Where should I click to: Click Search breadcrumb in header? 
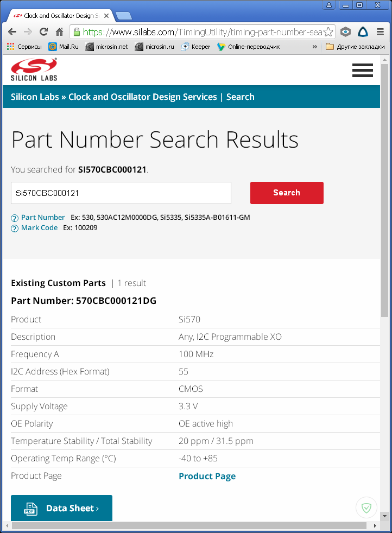(x=241, y=97)
